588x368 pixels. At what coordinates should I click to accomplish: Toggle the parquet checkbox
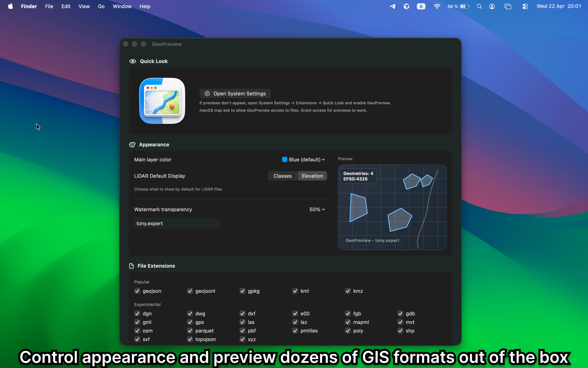(x=190, y=331)
